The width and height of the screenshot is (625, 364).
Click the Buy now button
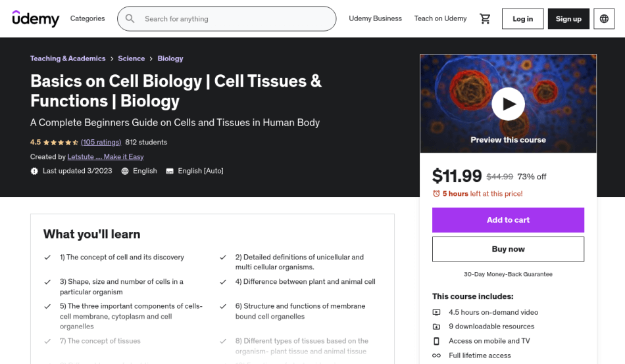coord(508,249)
